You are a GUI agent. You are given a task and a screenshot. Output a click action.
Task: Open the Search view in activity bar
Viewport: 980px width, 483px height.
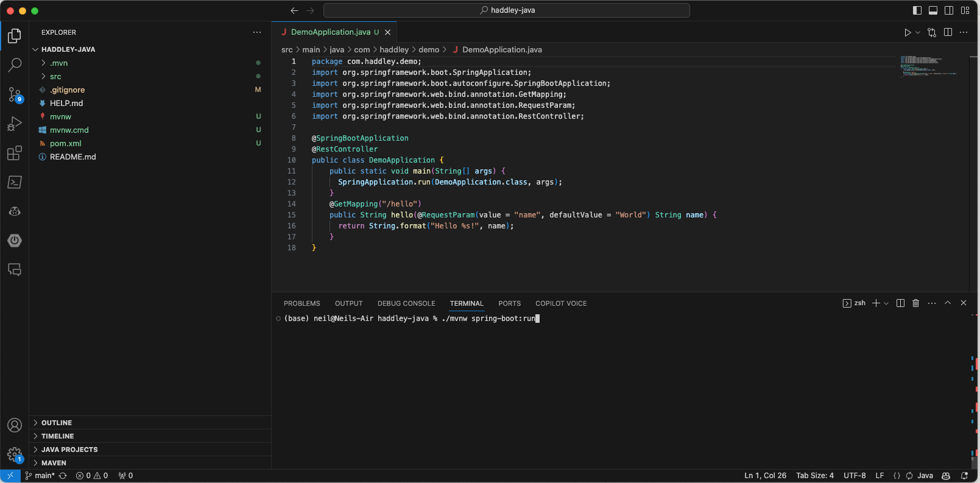15,65
